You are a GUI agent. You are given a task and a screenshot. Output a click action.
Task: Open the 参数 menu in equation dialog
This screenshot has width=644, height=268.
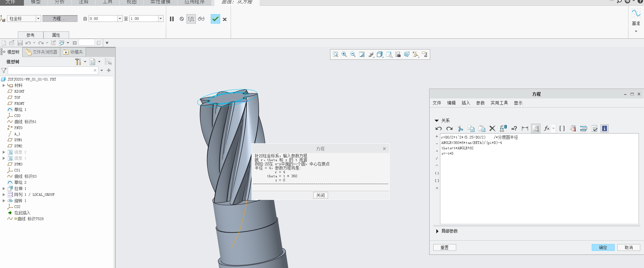(x=480, y=103)
